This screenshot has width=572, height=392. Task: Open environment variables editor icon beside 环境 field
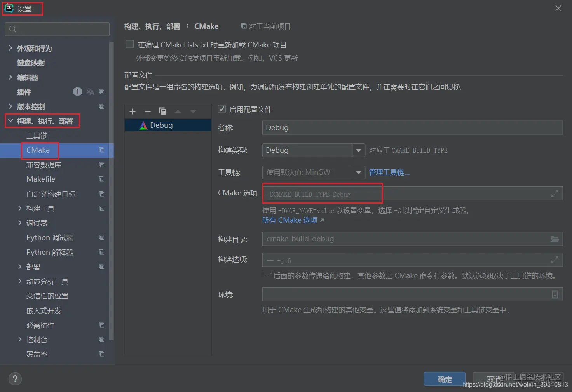click(555, 294)
